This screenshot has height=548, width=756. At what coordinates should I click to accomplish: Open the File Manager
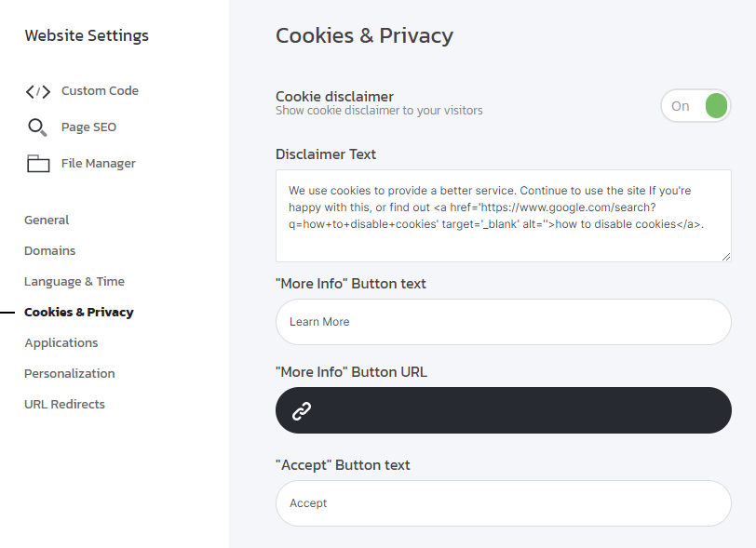99,164
